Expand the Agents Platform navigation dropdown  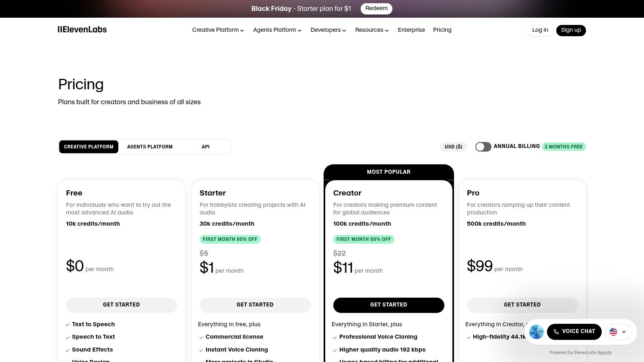coord(277,30)
